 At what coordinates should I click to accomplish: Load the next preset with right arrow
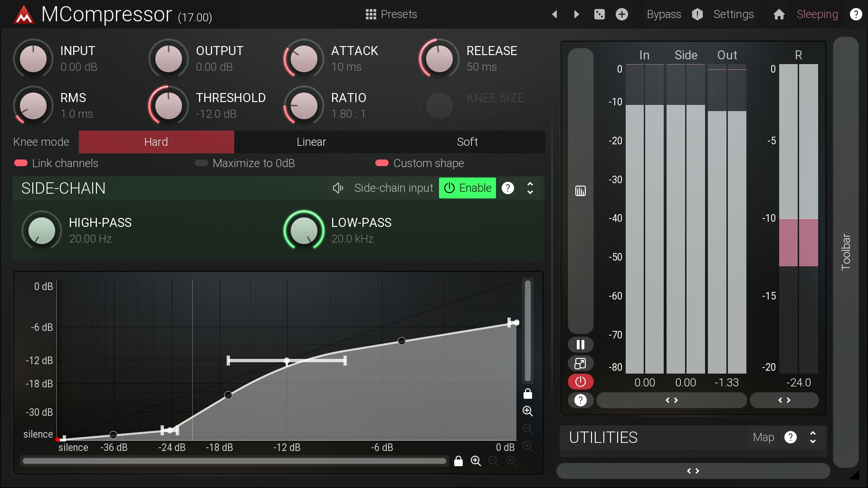pos(576,14)
